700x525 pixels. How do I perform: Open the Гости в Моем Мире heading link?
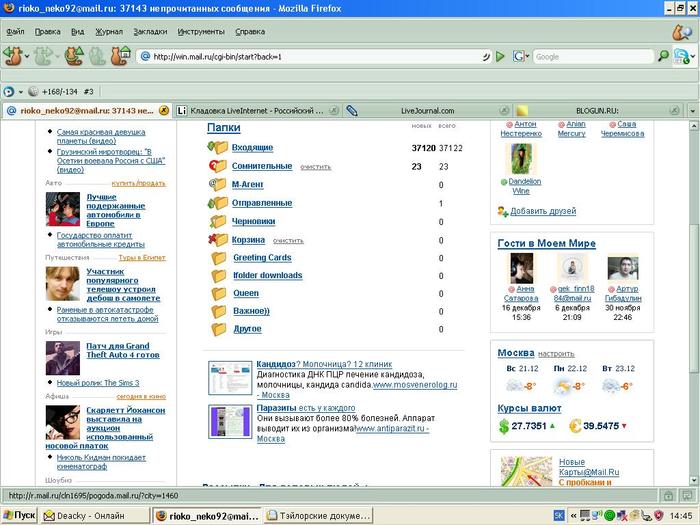coord(546,243)
